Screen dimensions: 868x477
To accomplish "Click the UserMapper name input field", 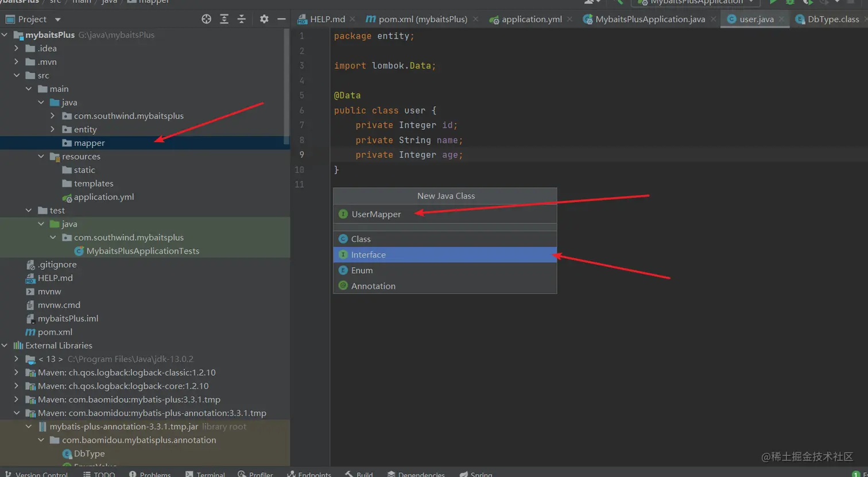I will [445, 214].
